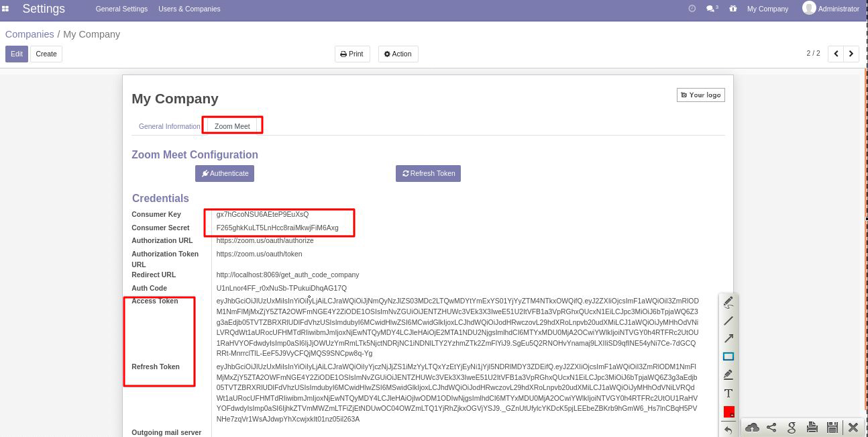Click the Settings app title
This screenshot has width=868, height=437.
pyautogui.click(x=44, y=9)
